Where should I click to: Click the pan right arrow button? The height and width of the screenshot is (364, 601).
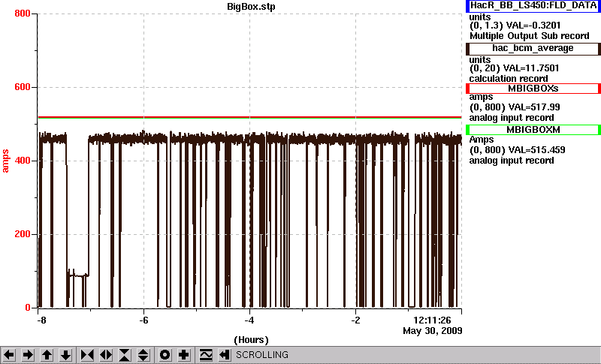tap(28, 355)
